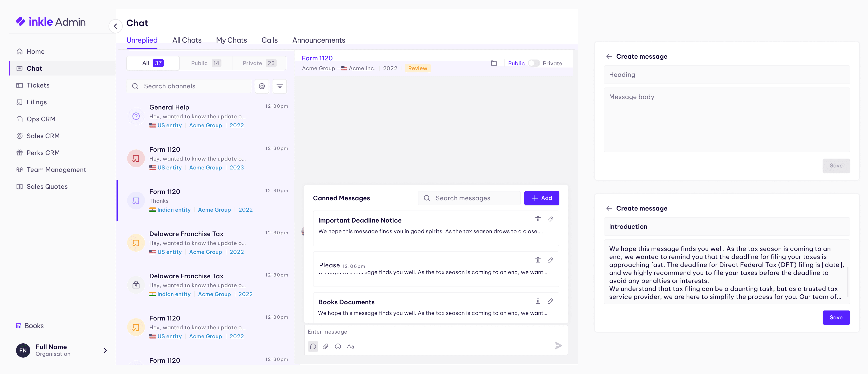
Task: Go back from Introduction Create message
Action: click(609, 208)
